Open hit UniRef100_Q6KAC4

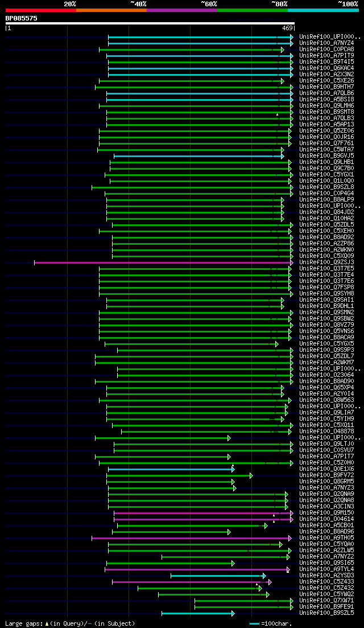pyautogui.click(x=327, y=68)
